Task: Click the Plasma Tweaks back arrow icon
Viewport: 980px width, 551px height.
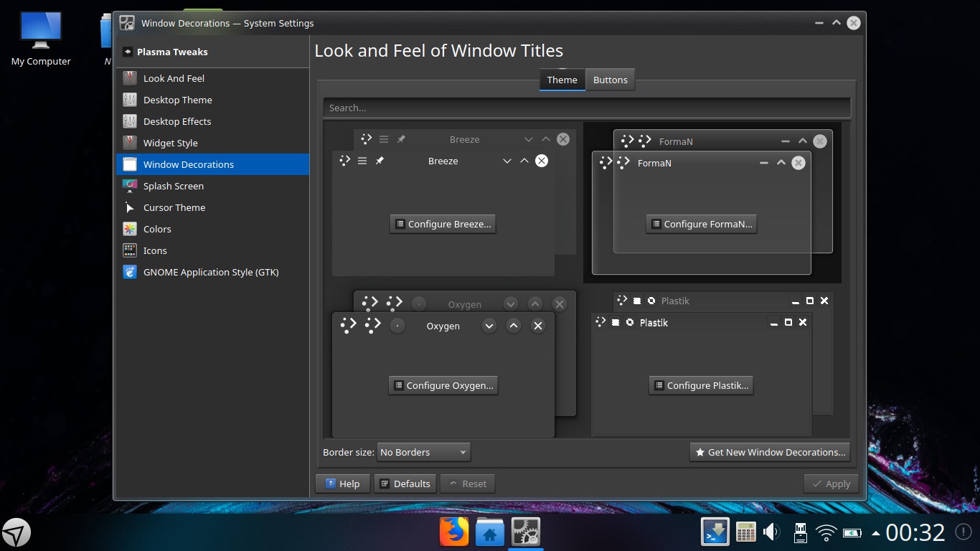Action: 128,52
